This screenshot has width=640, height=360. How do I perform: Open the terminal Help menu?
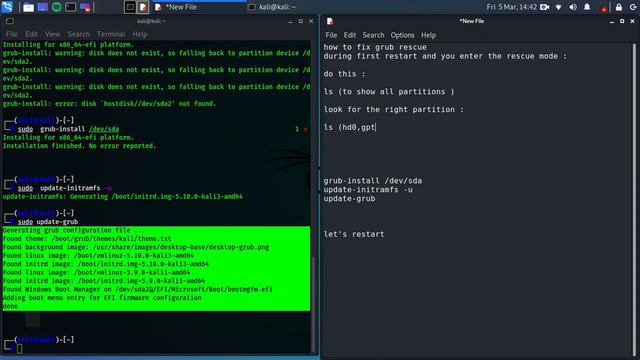click(140, 34)
